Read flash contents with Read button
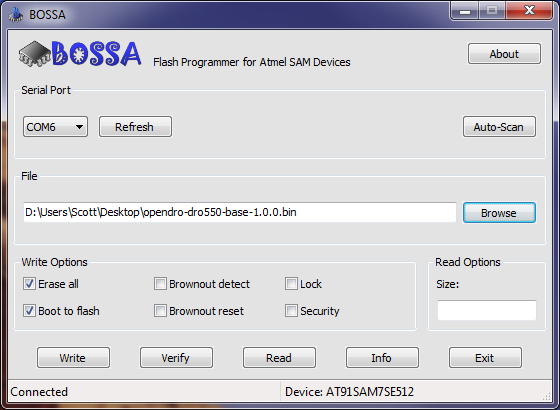 pyautogui.click(x=279, y=358)
